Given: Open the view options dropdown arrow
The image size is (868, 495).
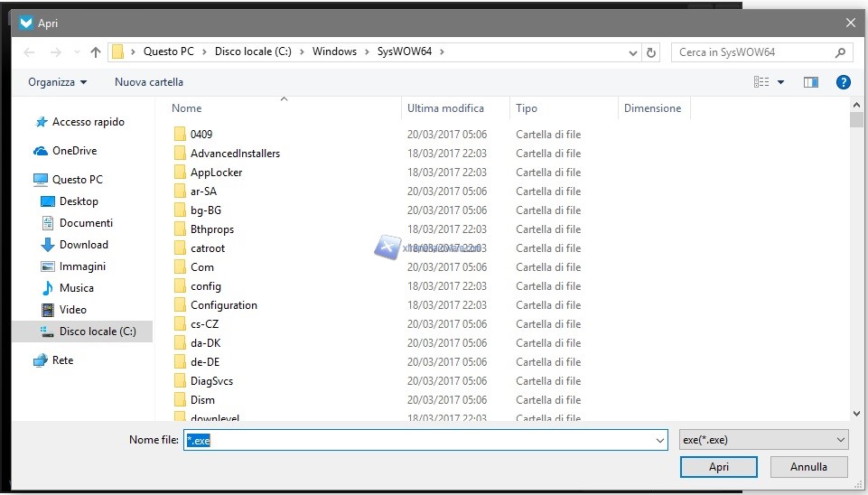Looking at the screenshot, I should point(781,82).
